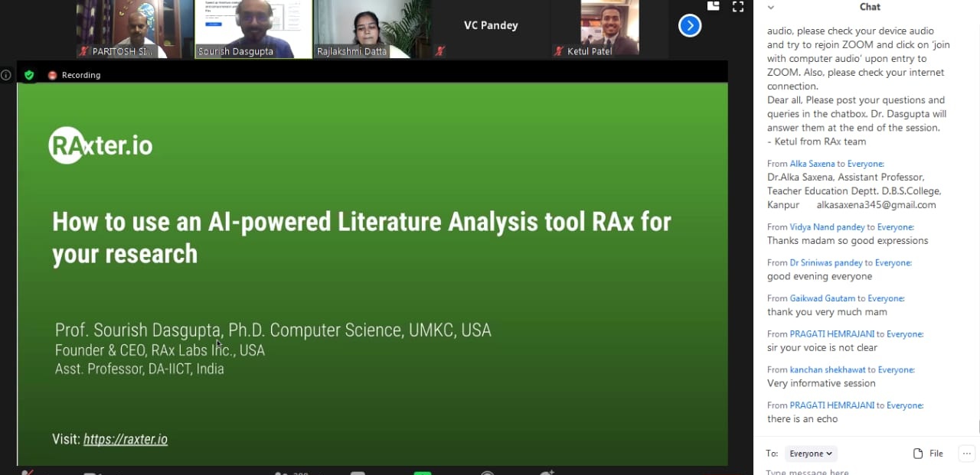Open the 'To: Everyone' recipient dropdown
The image size is (980, 475).
pyautogui.click(x=812, y=454)
